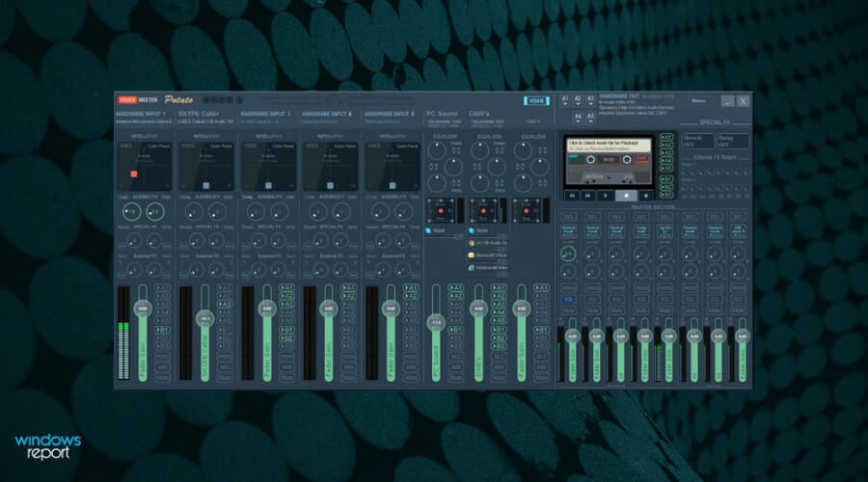Click the mode button on master bus A1
Viewport: 868px width, 482px height.
click(x=568, y=229)
